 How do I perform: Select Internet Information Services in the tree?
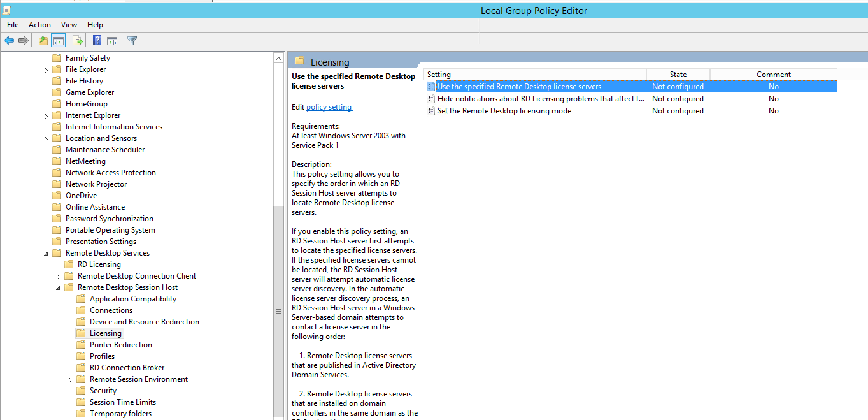click(x=114, y=127)
